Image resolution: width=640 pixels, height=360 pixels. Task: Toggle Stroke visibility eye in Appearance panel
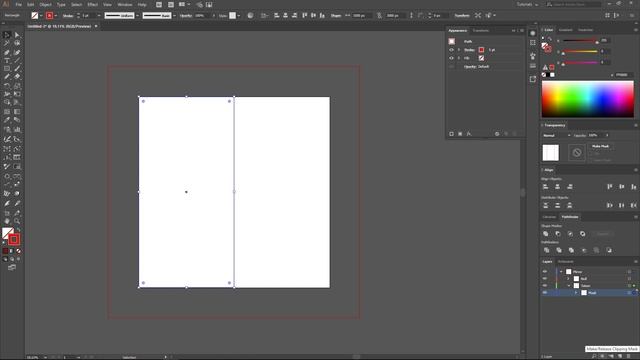[x=451, y=50]
